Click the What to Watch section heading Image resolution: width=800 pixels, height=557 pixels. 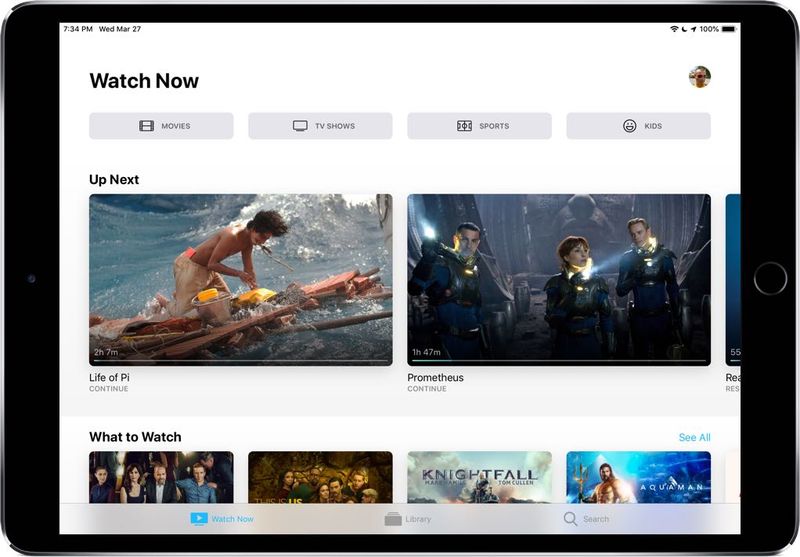point(135,437)
